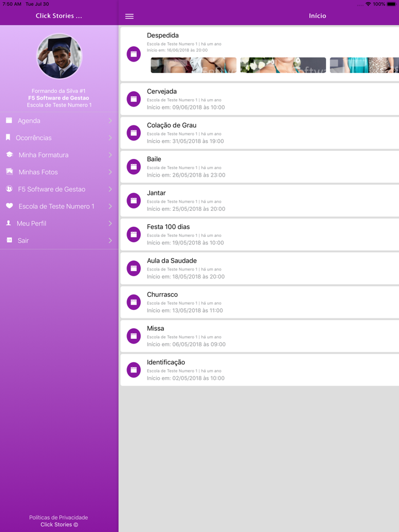Expand the Minhas Fotos chevron arrow

coord(111,172)
